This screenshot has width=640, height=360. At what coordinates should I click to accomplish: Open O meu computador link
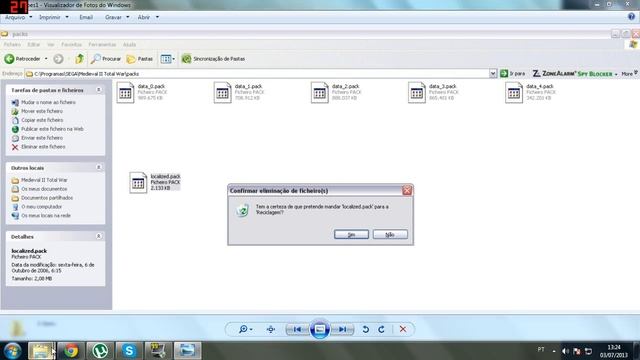[x=42, y=207]
